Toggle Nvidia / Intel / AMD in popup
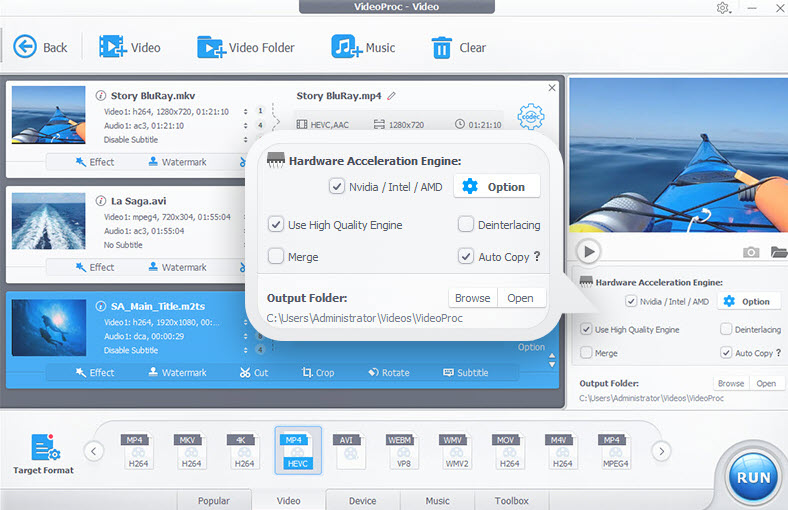Screen dimensions: 788x510 (x=337, y=186)
